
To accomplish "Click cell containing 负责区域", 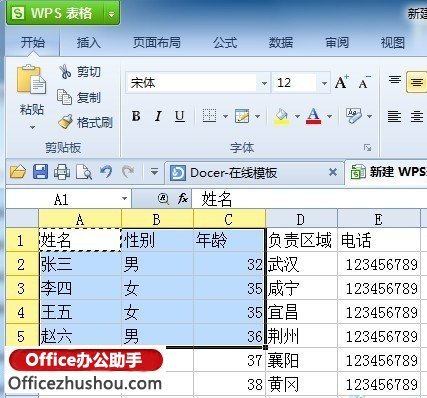I will tap(302, 240).
